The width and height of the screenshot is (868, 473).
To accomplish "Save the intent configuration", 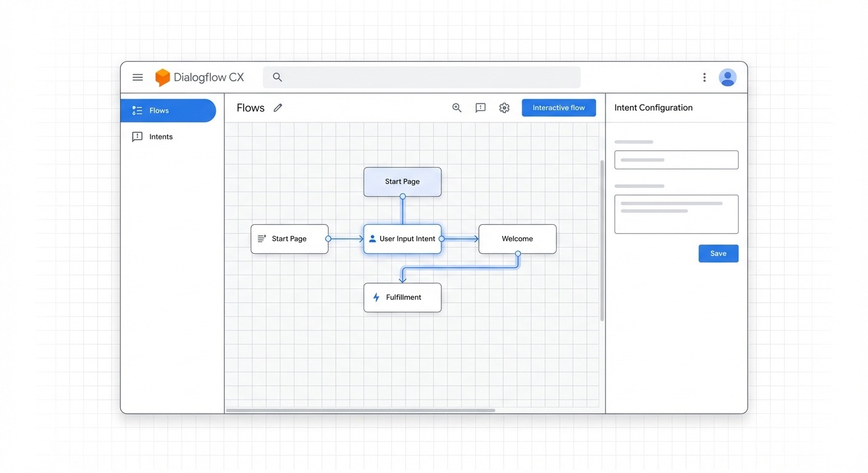I will point(718,253).
